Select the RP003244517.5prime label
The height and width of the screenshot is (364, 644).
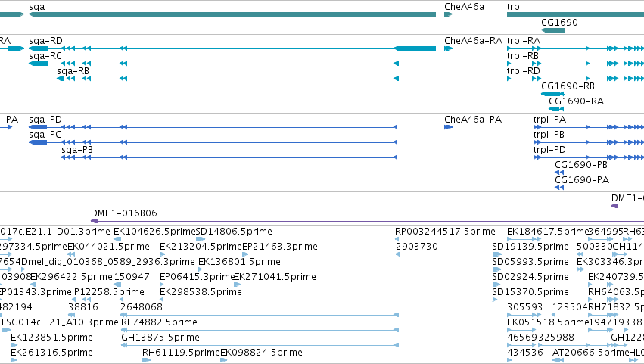click(445, 232)
